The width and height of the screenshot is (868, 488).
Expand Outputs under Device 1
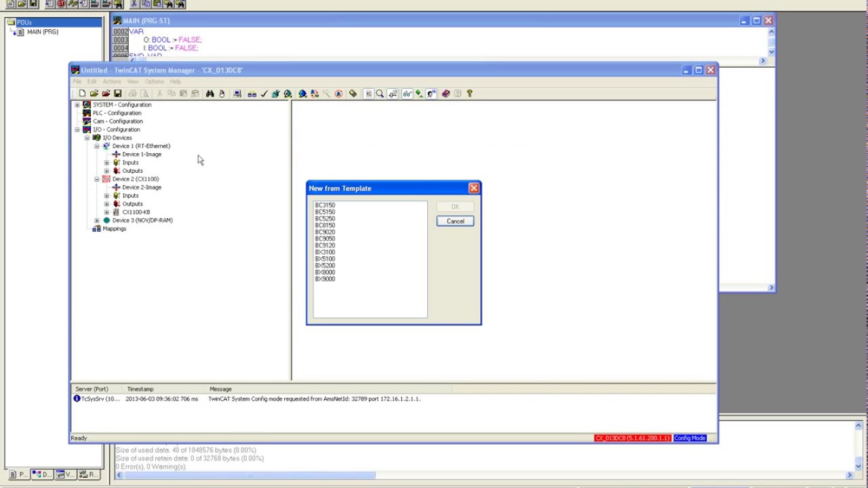click(x=106, y=171)
